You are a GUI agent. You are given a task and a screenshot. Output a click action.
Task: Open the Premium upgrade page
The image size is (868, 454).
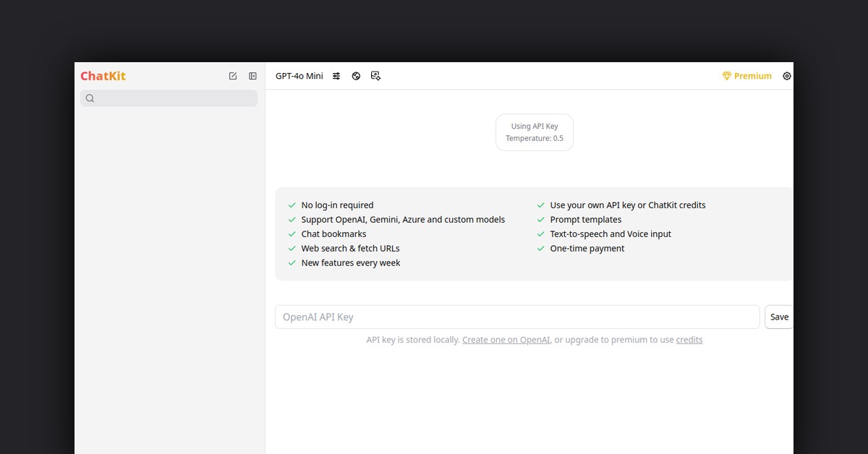coord(746,75)
